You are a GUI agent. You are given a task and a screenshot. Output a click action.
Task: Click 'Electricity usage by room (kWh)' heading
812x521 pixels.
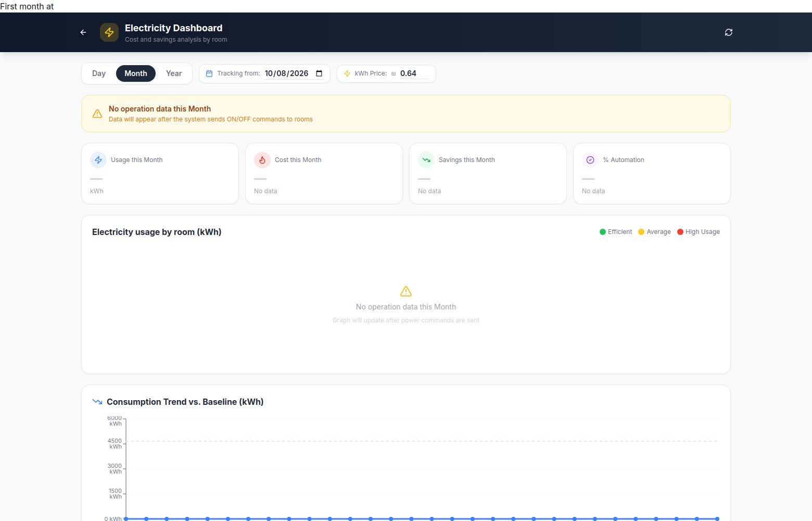157,232
